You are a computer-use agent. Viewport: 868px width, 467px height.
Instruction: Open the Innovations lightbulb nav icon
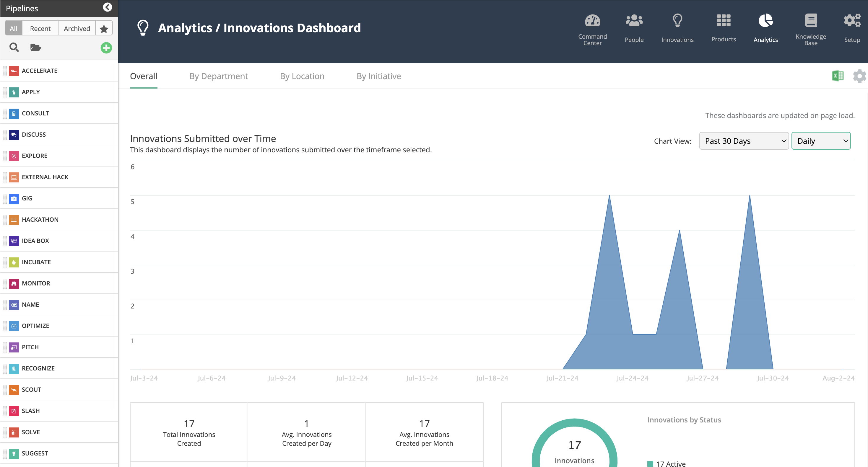coord(677,21)
